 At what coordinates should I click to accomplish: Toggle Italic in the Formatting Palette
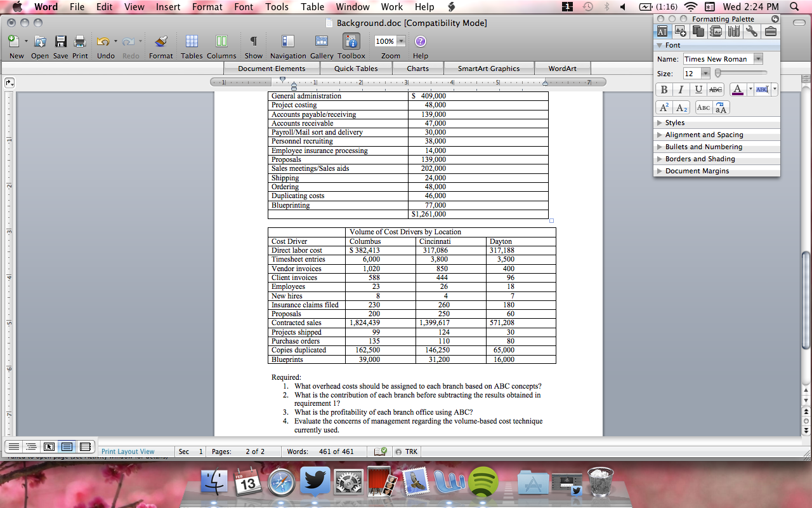[x=681, y=90]
